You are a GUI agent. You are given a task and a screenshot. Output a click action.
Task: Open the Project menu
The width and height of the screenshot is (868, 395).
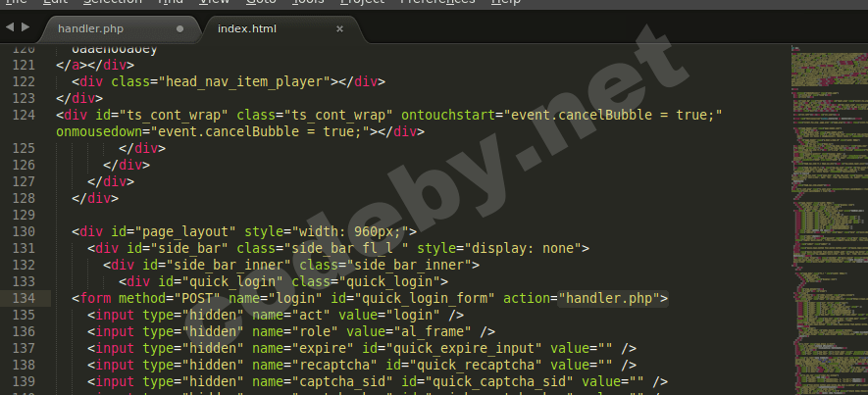pos(362,2)
